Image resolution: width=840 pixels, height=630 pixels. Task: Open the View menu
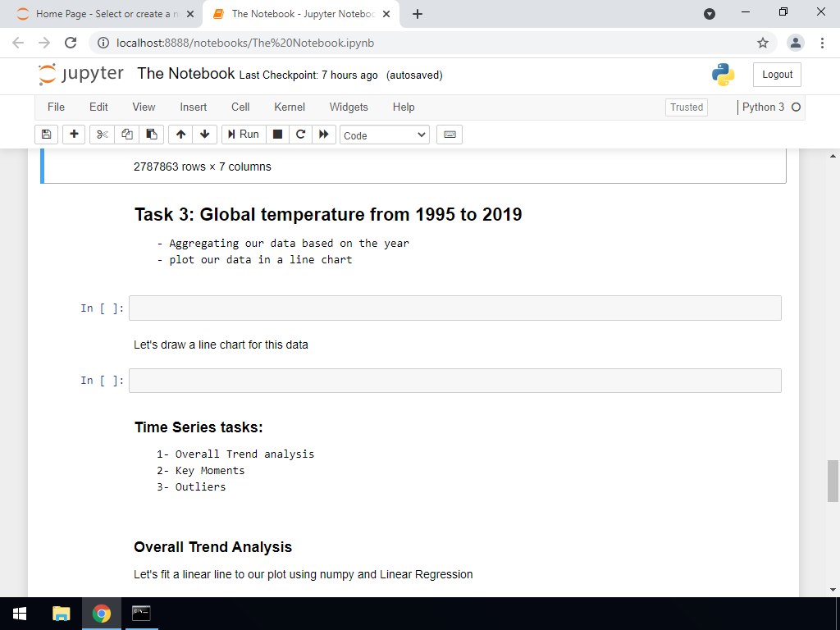click(144, 107)
